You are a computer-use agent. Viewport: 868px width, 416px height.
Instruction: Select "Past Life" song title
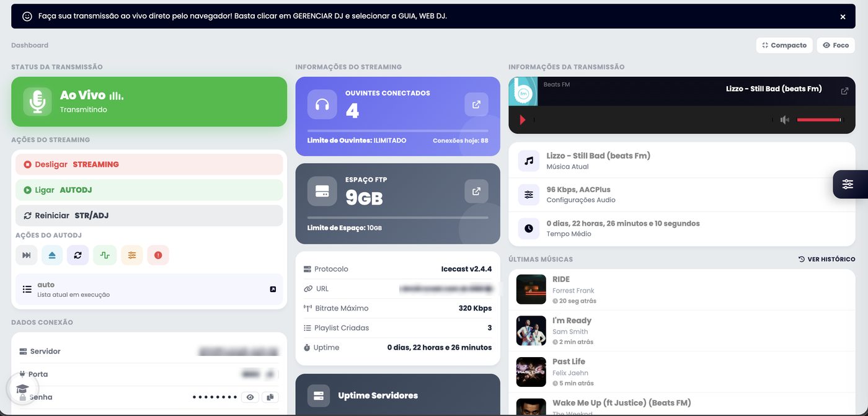(569, 361)
